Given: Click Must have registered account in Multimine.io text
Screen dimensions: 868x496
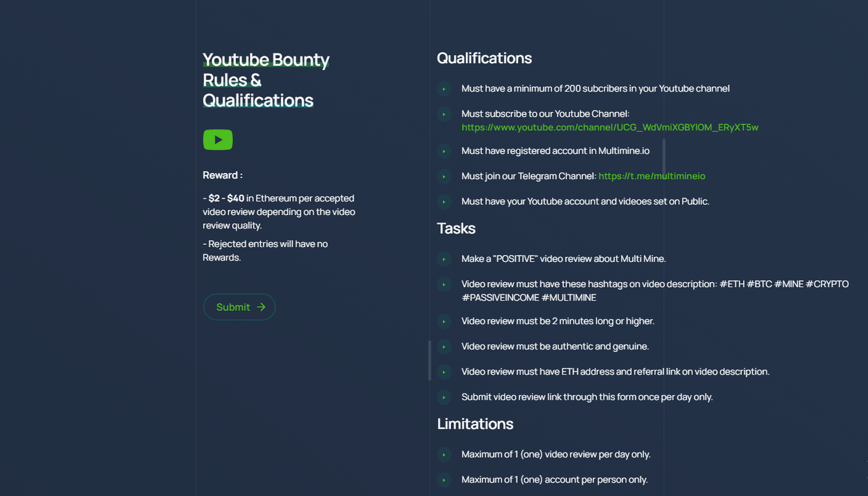Looking at the screenshot, I should click(x=555, y=151).
